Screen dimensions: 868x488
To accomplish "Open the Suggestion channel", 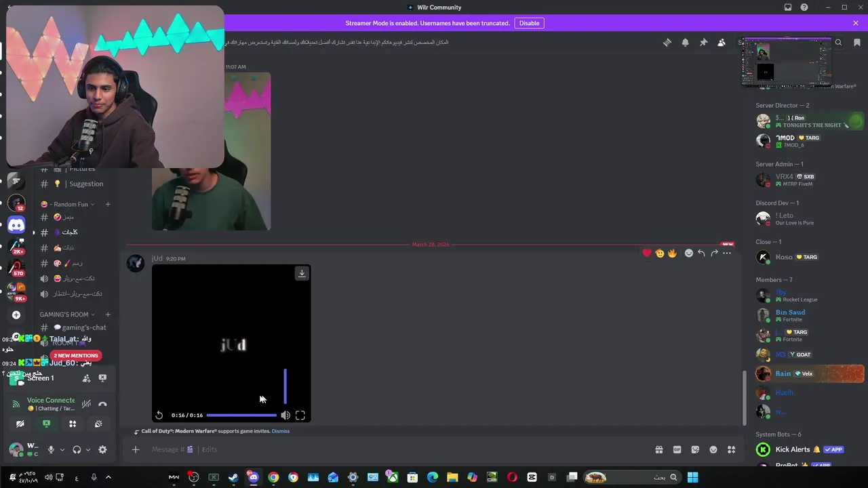I will point(73,184).
